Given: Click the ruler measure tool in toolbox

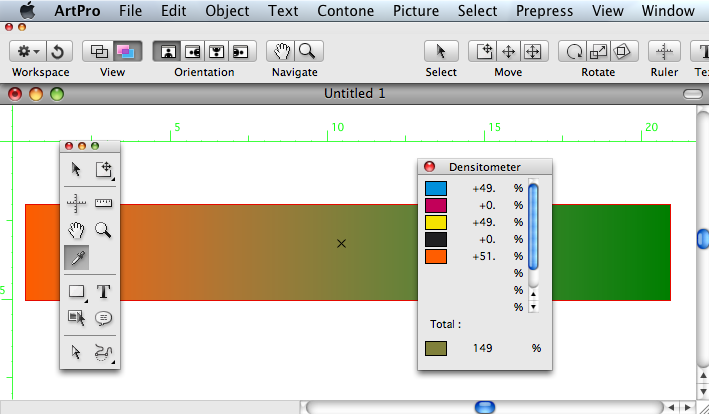Looking at the screenshot, I should tap(104, 203).
